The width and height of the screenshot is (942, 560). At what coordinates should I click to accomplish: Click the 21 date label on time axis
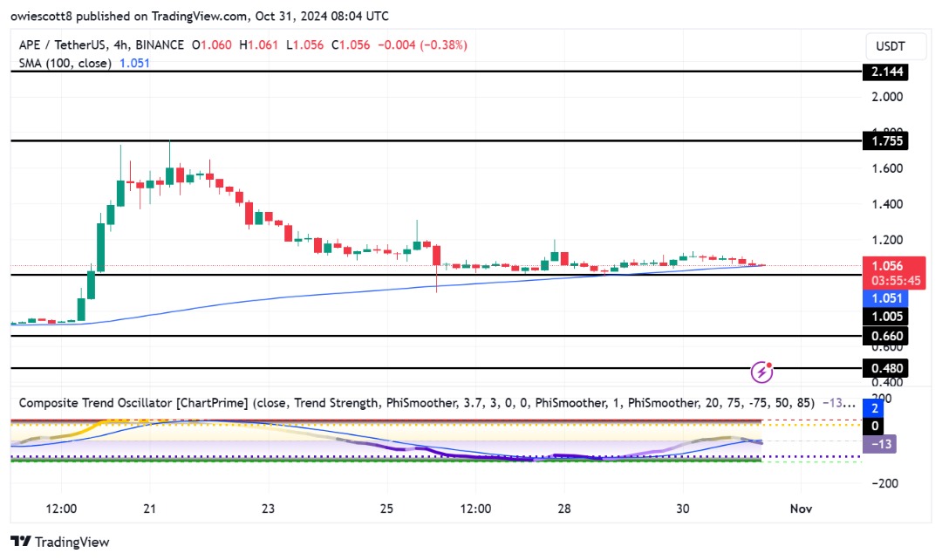click(x=150, y=509)
